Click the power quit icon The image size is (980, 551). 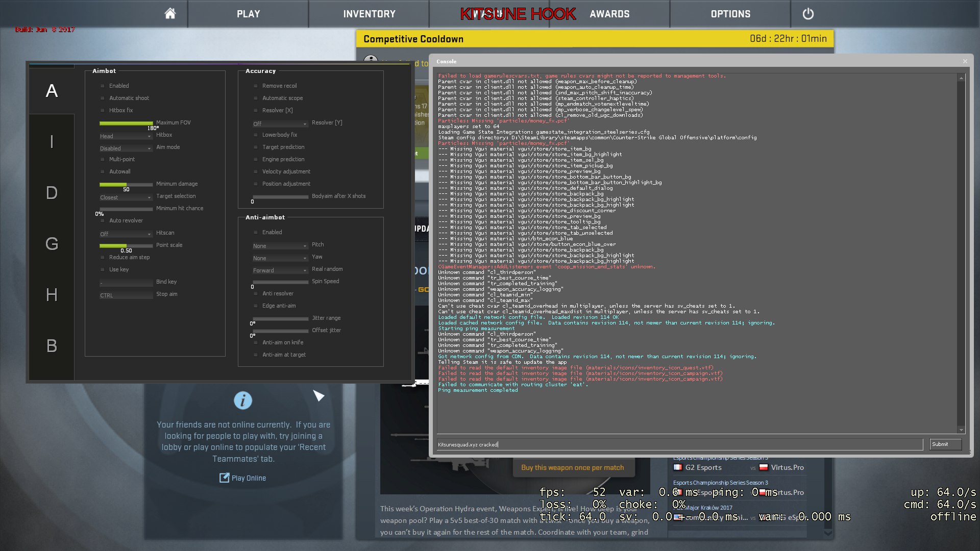pos(808,14)
